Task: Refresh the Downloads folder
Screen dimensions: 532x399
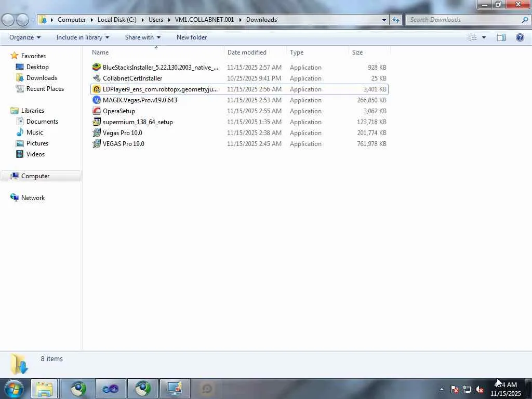Action: pos(396,20)
